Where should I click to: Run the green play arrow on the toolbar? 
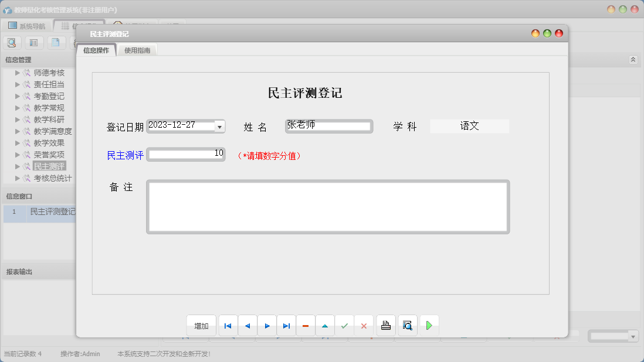click(429, 325)
